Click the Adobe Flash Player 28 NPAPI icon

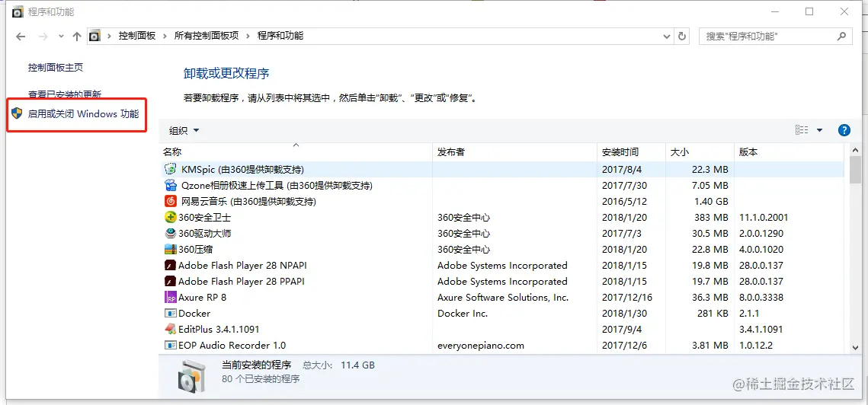coord(171,265)
